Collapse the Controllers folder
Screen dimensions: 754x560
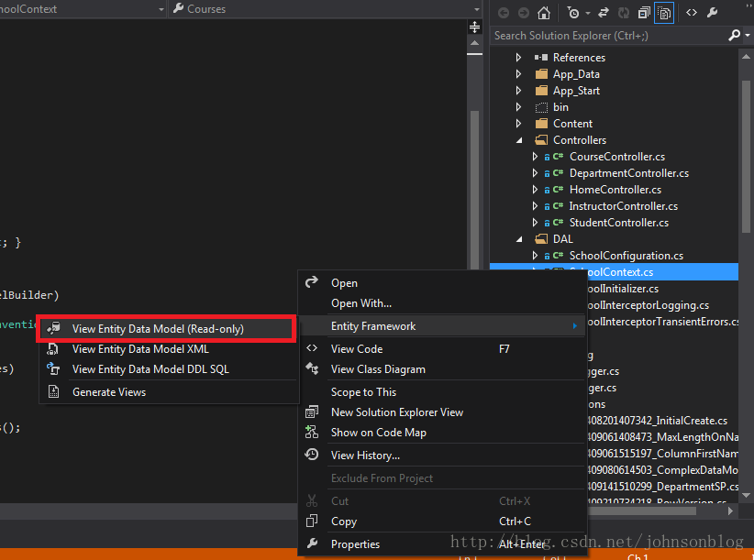point(519,140)
